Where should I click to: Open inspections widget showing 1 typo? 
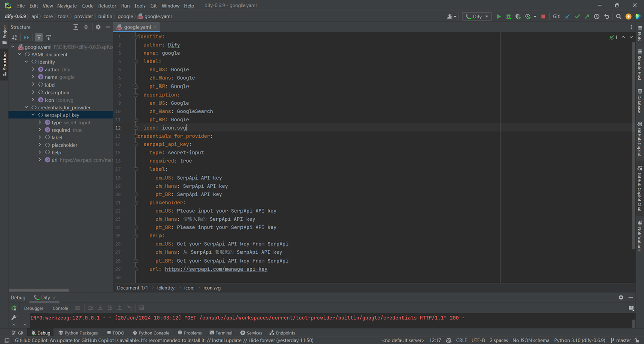click(613, 37)
